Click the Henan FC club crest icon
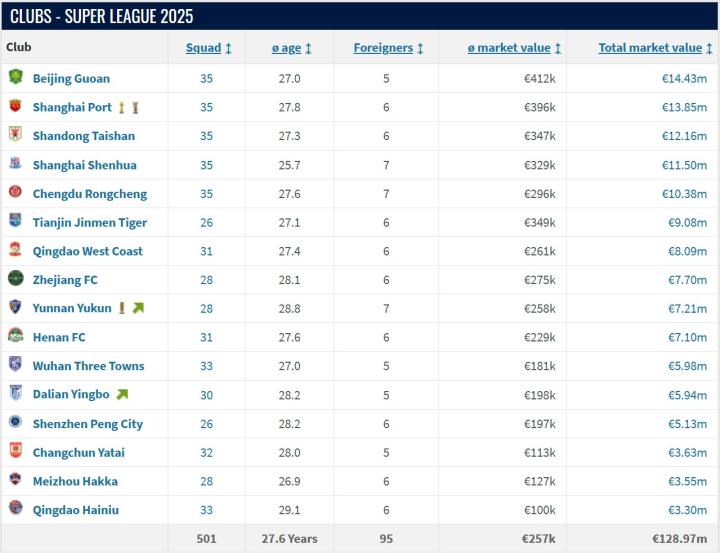 (x=16, y=335)
